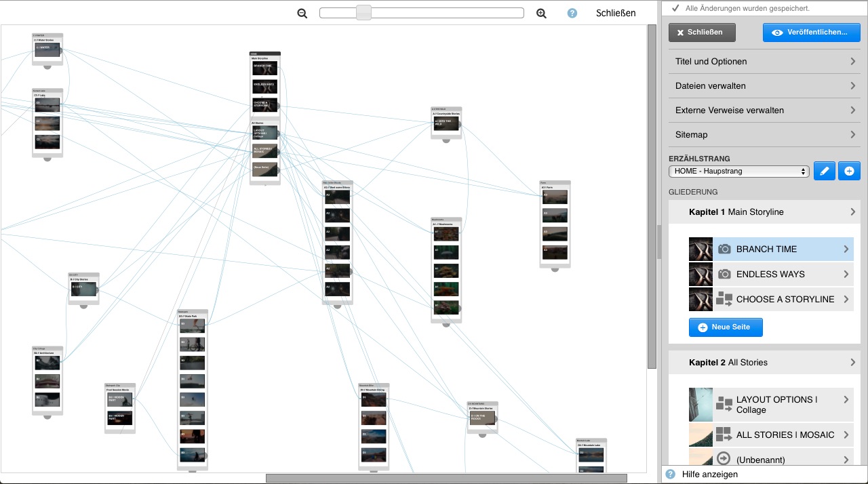Open the HOME - Haupstrang storyline dropdown

pos(739,171)
